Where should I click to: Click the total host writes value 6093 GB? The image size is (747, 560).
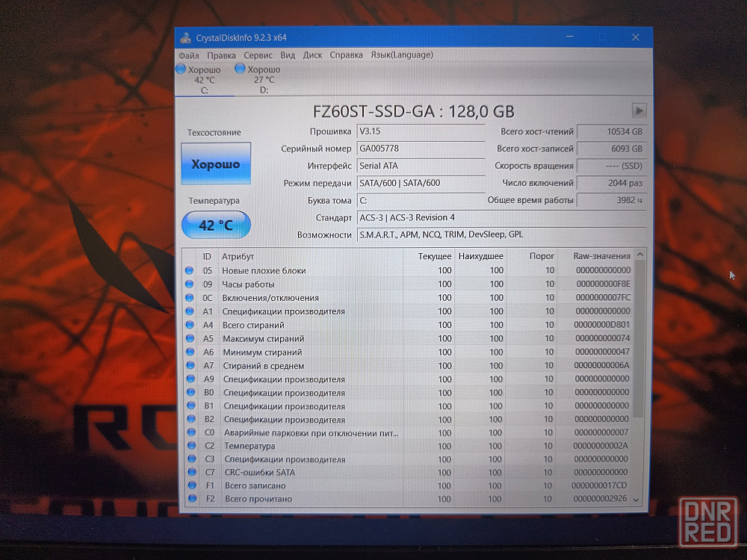(612, 149)
